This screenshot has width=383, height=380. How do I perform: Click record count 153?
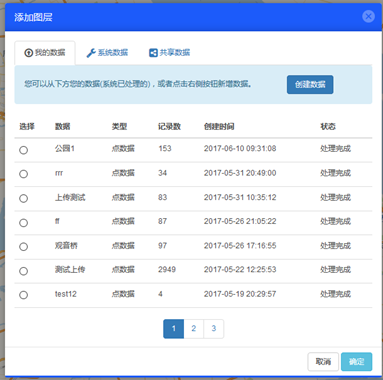pyautogui.click(x=165, y=149)
